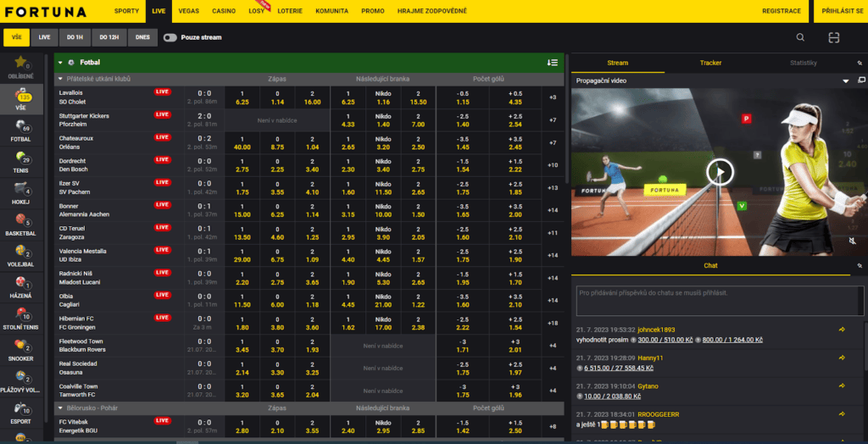
Task: Share RROOGGEERR's message arrow icon
Action: tap(842, 414)
